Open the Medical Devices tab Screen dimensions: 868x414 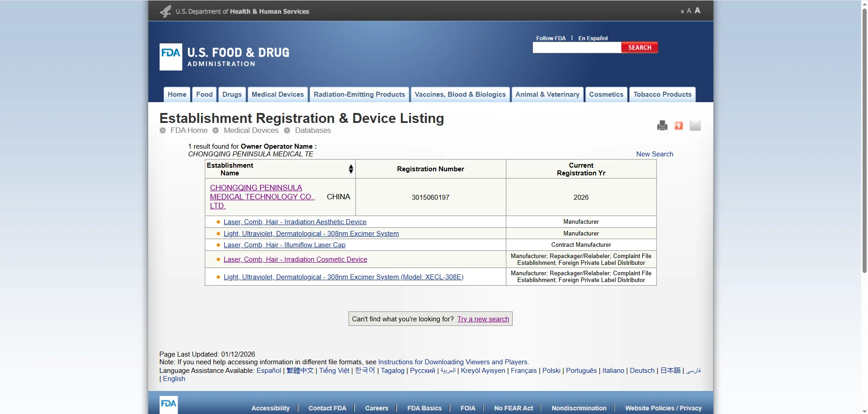pyautogui.click(x=278, y=94)
